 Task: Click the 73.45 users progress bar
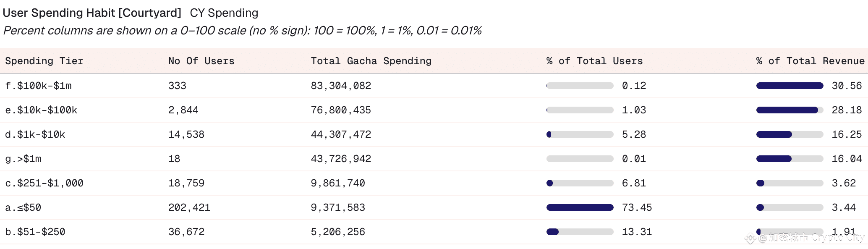click(580, 207)
